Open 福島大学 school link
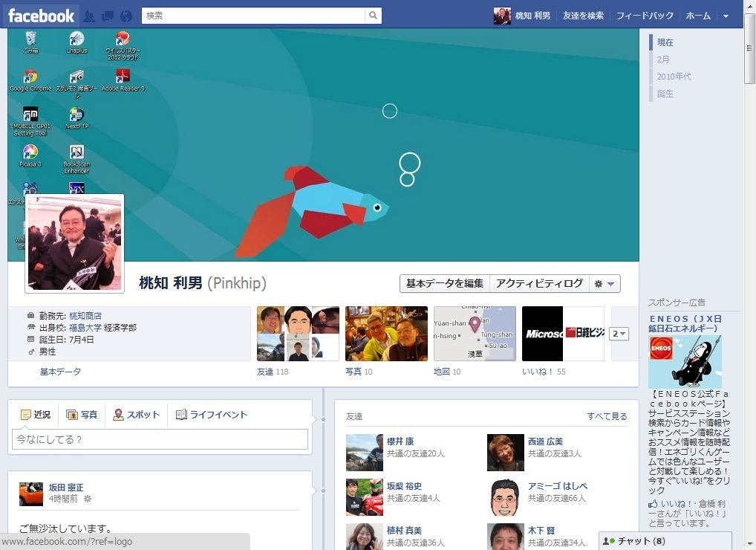This screenshot has height=550, width=756. [85, 328]
